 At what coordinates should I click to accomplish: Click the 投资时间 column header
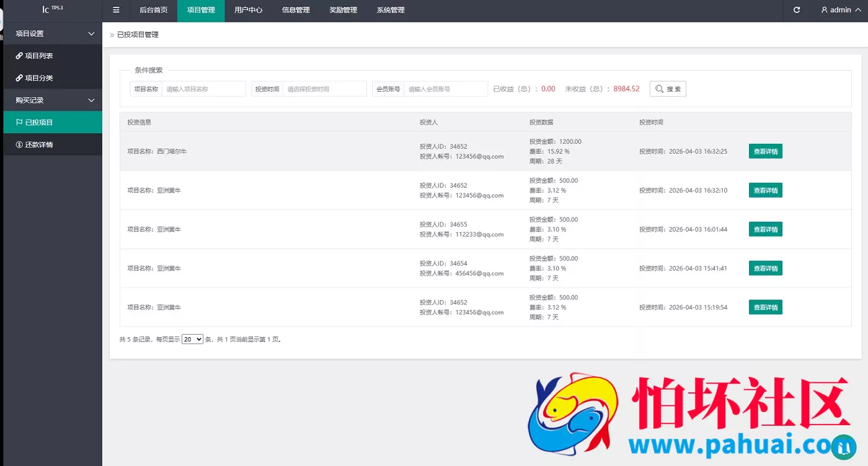click(x=651, y=122)
